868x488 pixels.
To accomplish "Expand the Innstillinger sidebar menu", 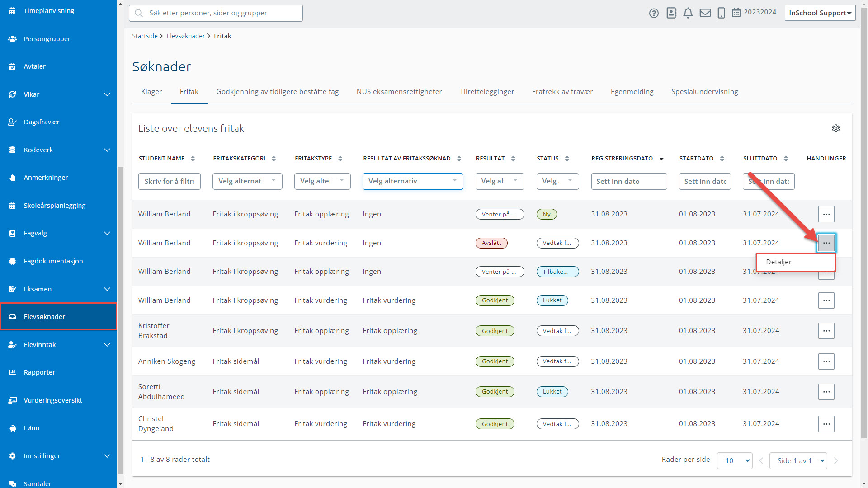I will (107, 456).
